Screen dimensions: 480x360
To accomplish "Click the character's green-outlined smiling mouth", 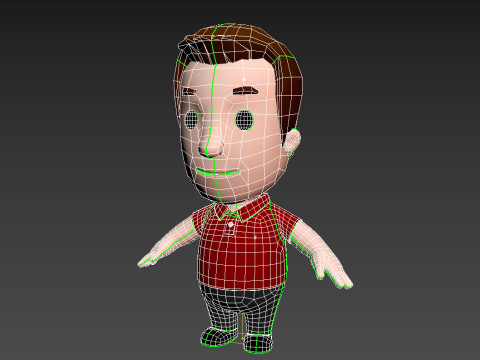I will tap(217, 172).
